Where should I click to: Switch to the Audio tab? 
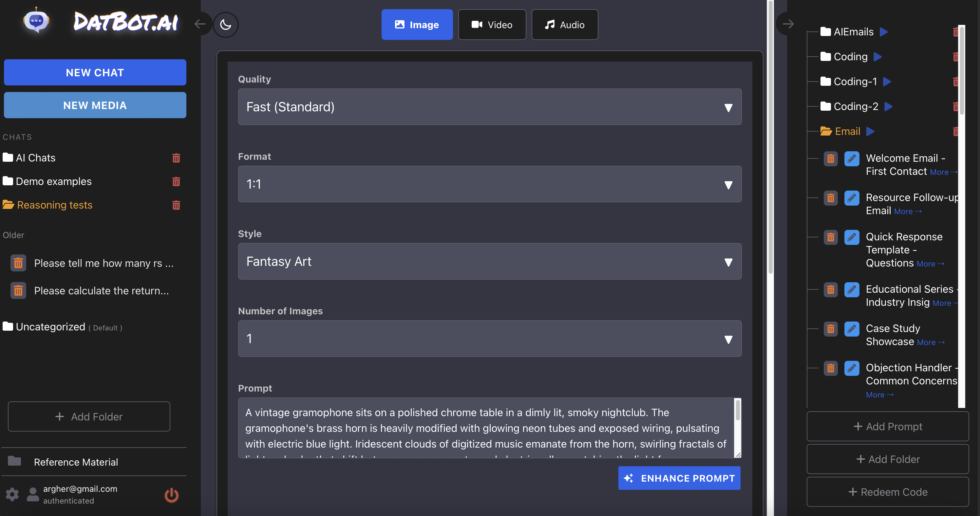[565, 25]
